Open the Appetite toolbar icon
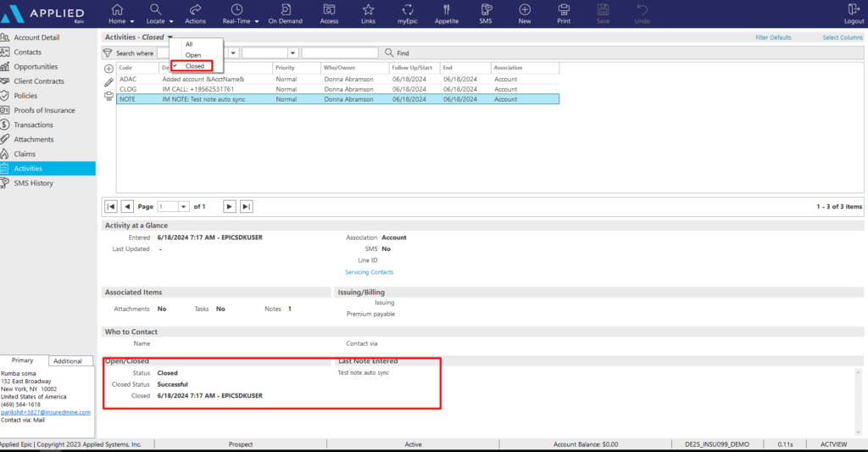This screenshot has height=452, width=868. click(446, 10)
